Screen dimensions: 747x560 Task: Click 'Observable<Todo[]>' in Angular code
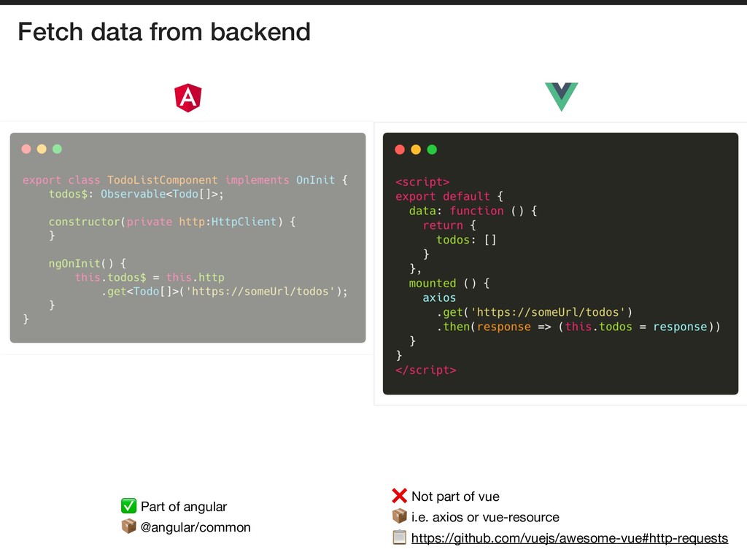pyautogui.click(x=158, y=194)
